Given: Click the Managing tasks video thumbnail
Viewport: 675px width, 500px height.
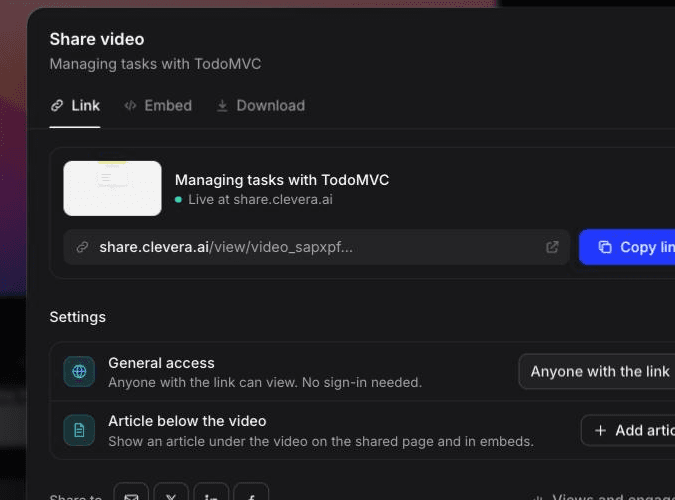Looking at the screenshot, I should (112, 188).
